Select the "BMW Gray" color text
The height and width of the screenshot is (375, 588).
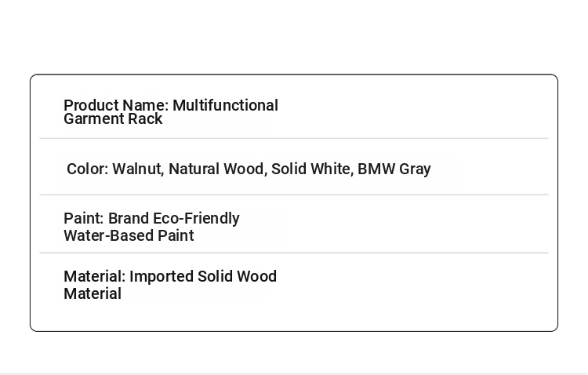[x=394, y=169]
